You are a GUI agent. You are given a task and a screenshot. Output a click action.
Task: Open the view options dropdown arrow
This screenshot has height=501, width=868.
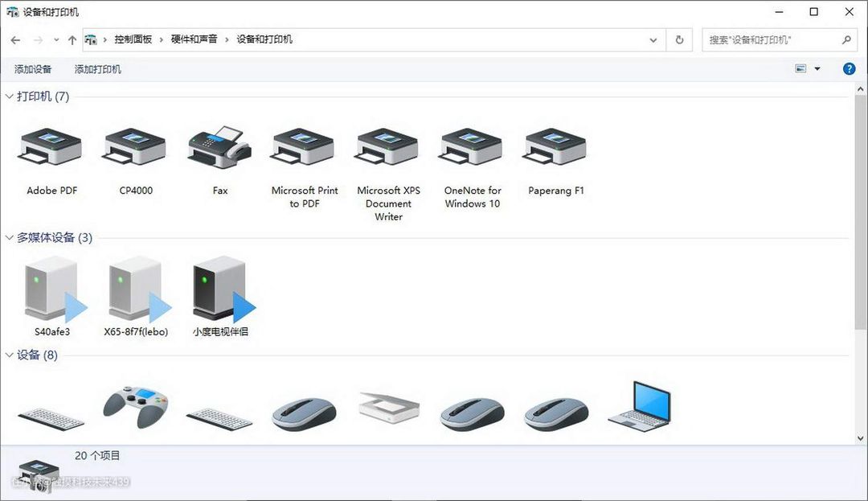point(817,69)
